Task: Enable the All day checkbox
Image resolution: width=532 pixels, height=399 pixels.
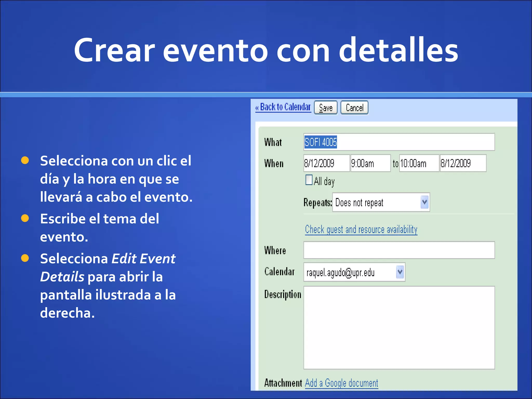Action: 309,180
